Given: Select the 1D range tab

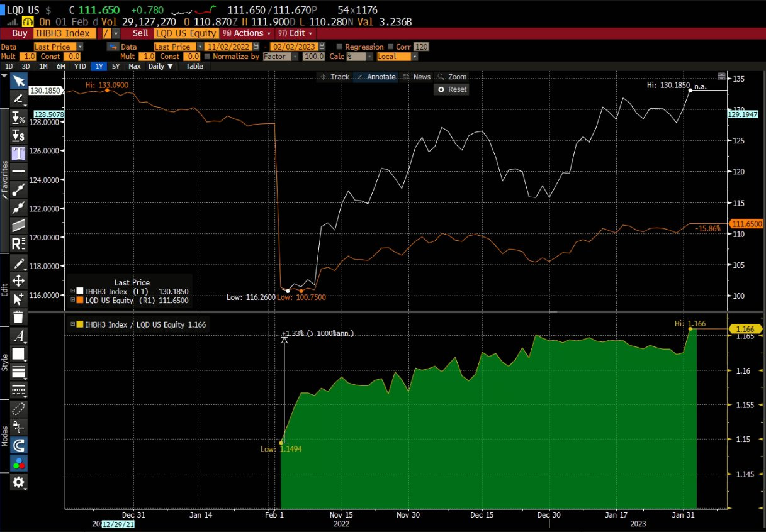Looking at the screenshot, I should point(9,66).
